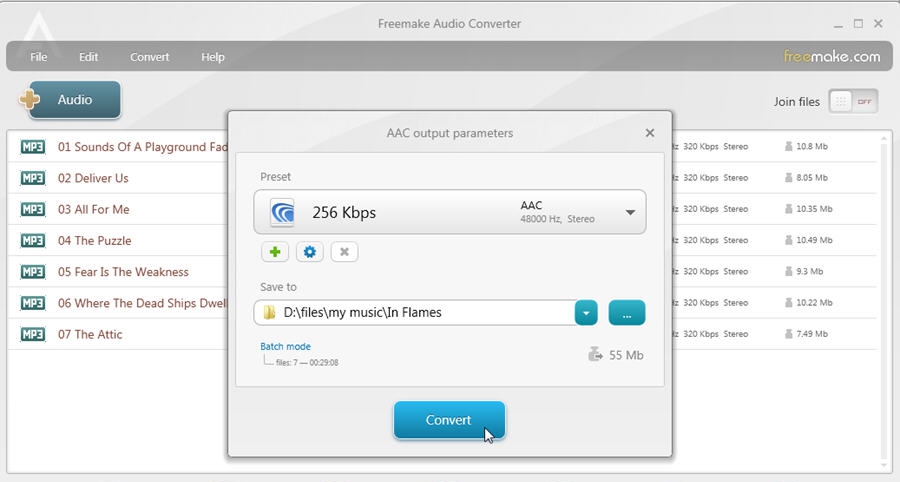Visit the freemake.com link

click(x=832, y=56)
